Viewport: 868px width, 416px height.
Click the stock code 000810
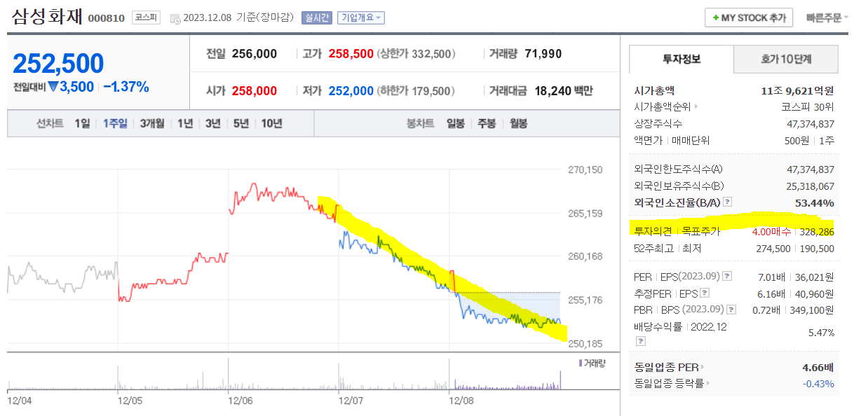(x=107, y=19)
